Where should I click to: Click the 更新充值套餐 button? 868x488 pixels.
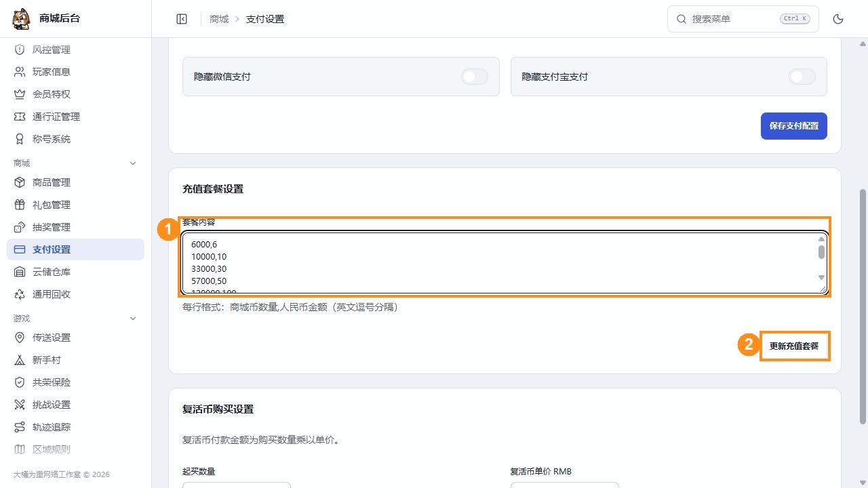click(794, 346)
